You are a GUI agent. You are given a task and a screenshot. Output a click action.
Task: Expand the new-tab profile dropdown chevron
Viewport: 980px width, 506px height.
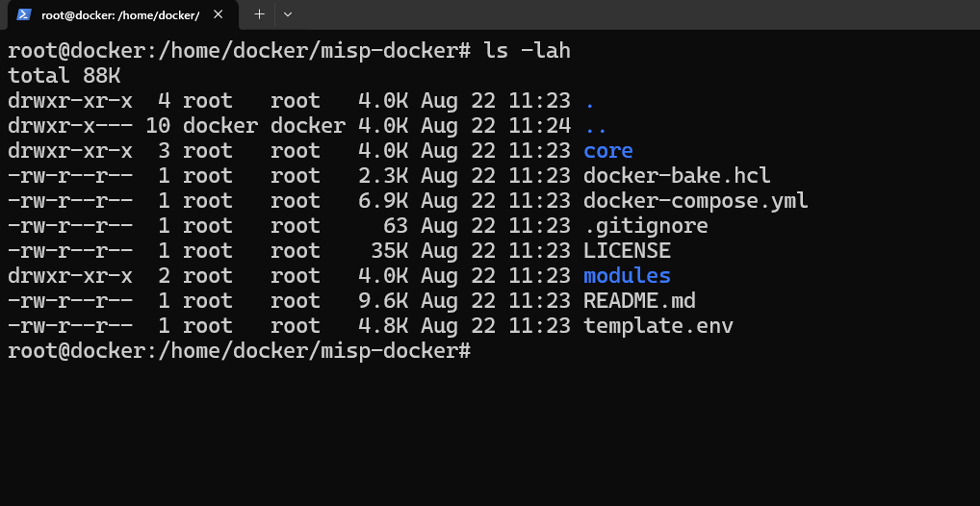point(288,14)
